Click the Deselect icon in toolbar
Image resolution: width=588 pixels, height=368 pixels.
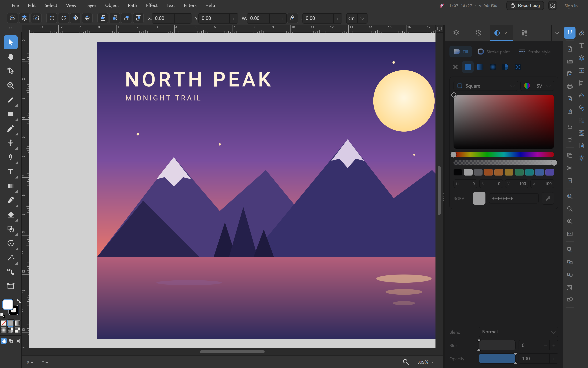(x=36, y=18)
